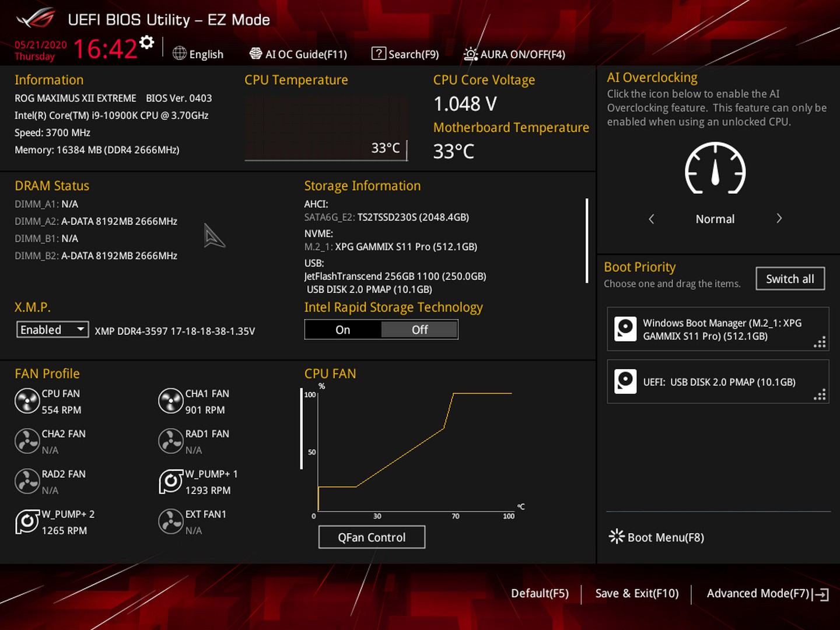Select UEFI USB DISK 2.0 boot entry
840x630 pixels.
718,381
